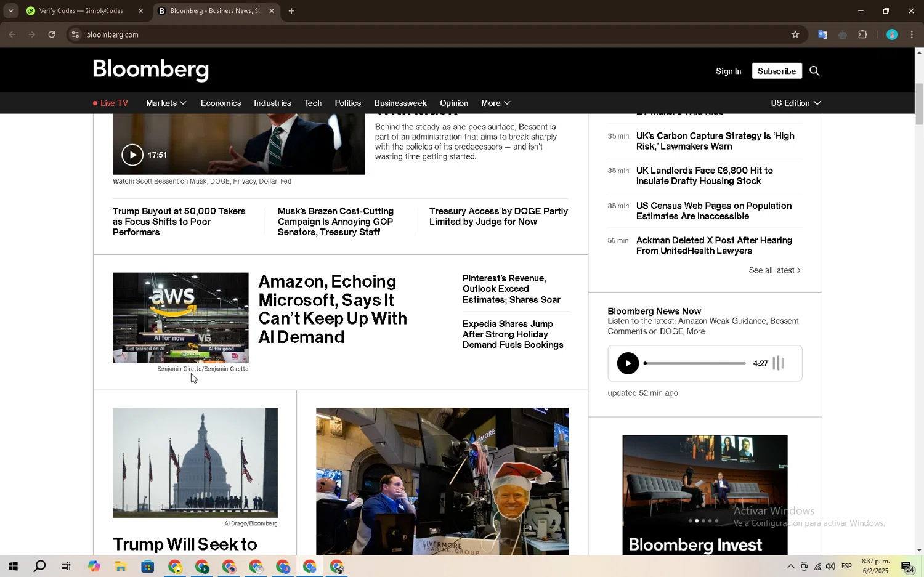The width and height of the screenshot is (924, 577).
Task: Open the network status tray icon
Action: click(x=817, y=567)
